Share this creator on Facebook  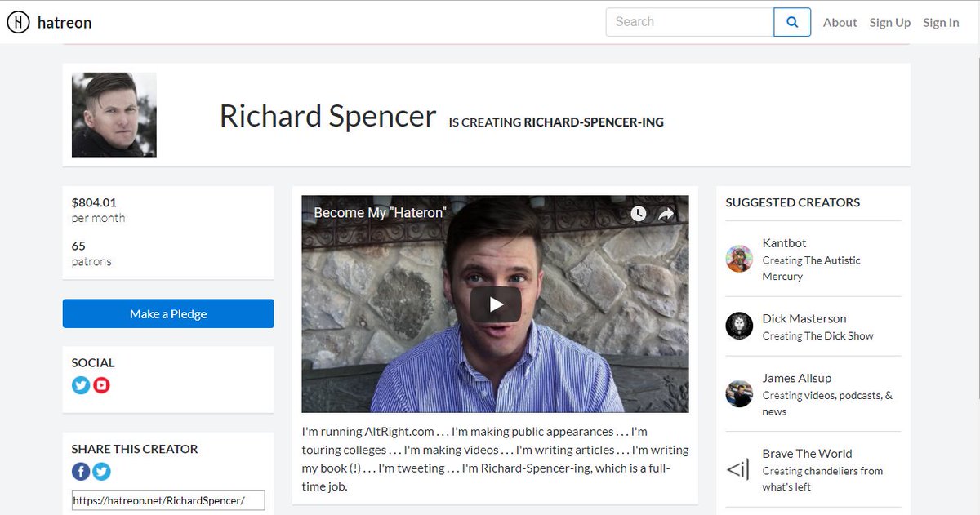[x=81, y=471]
